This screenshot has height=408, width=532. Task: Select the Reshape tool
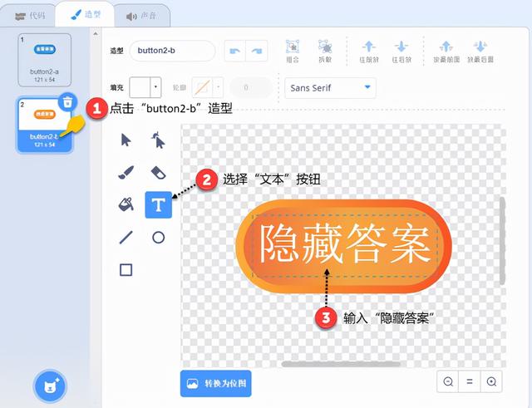(158, 140)
